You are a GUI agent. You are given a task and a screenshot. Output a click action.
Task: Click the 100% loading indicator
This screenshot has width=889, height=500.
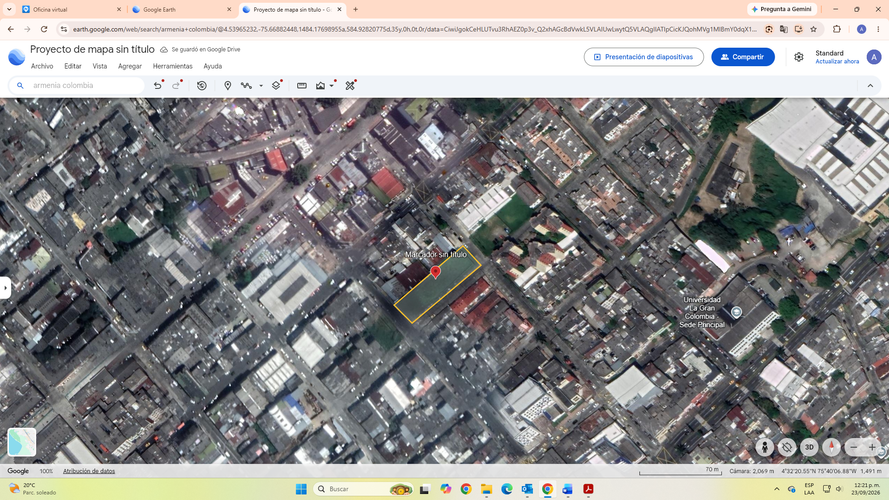[x=46, y=471]
